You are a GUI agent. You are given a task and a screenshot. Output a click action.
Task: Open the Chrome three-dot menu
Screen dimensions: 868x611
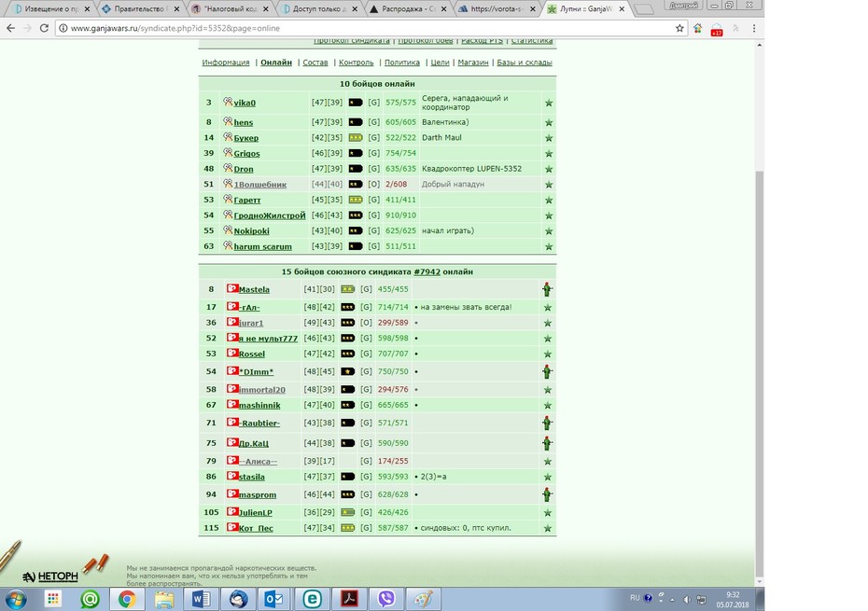tap(754, 28)
